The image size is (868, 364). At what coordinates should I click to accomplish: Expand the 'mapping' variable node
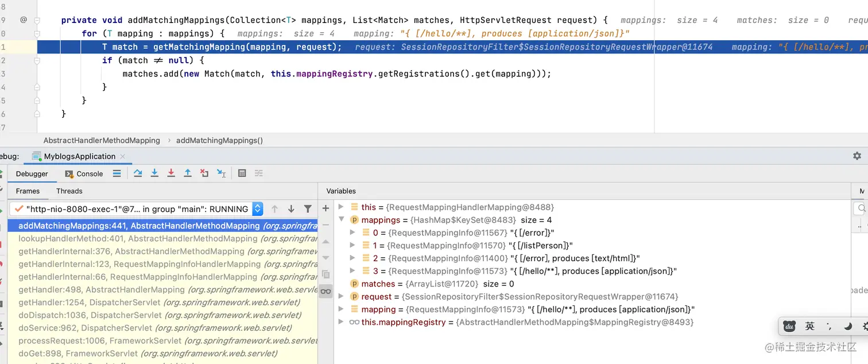tap(341, 309)
